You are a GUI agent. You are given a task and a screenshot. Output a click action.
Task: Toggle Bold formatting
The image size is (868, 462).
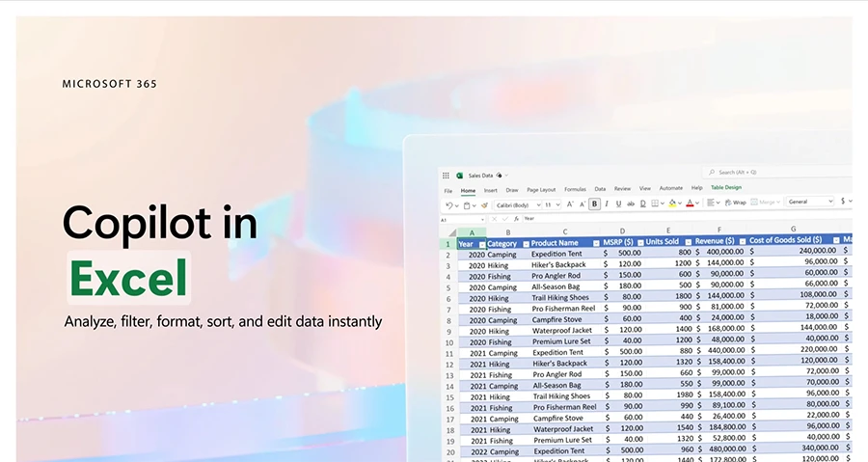point(594,204)
